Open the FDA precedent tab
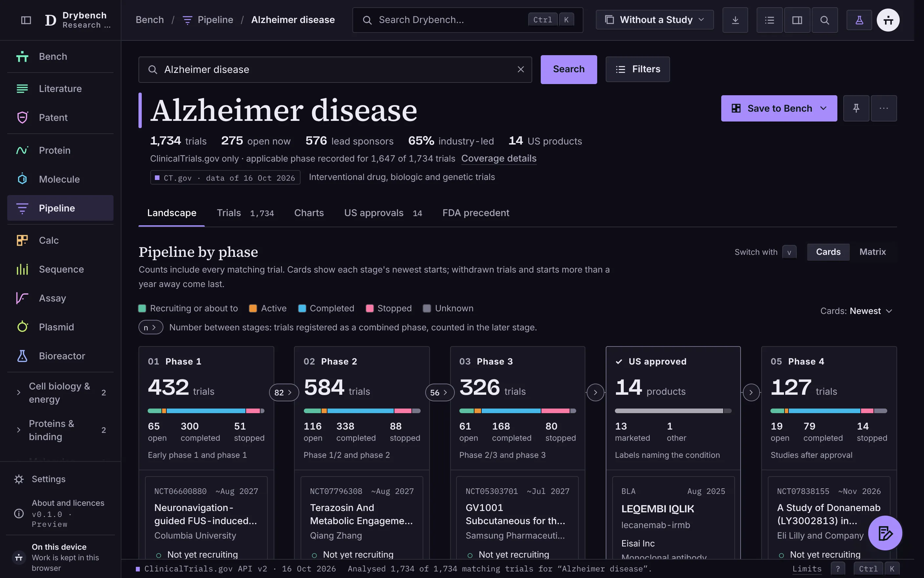 pyautogui.click(x=476, y=213)
